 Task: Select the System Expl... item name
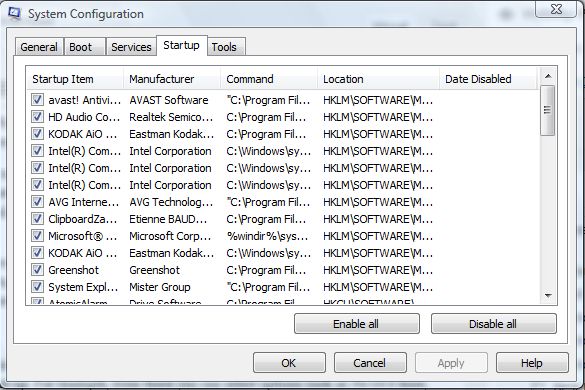pyautogui.click(x=83, y=287)
